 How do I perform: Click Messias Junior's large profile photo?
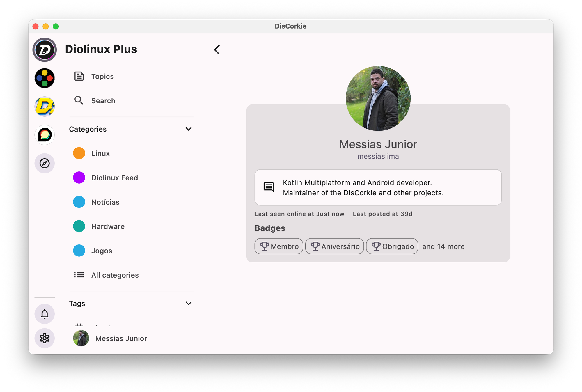click(378, 98)
